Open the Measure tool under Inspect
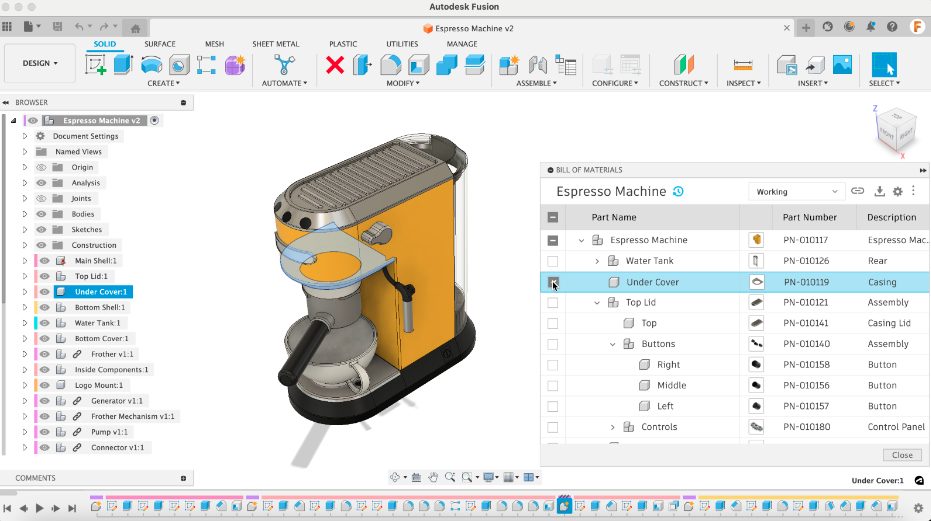 741,65
